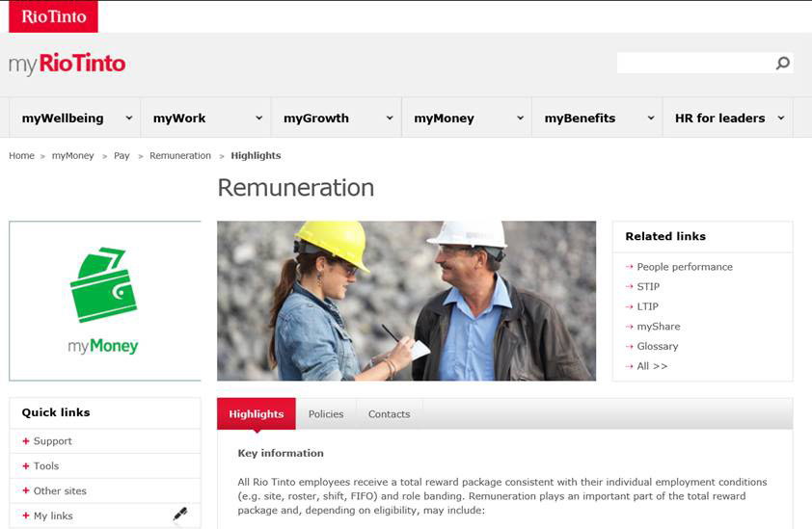Expand the myGrowth dropdown chevron
Image resolution: width=812 pixels, height=529 pixels.
[x=390, y=118]
